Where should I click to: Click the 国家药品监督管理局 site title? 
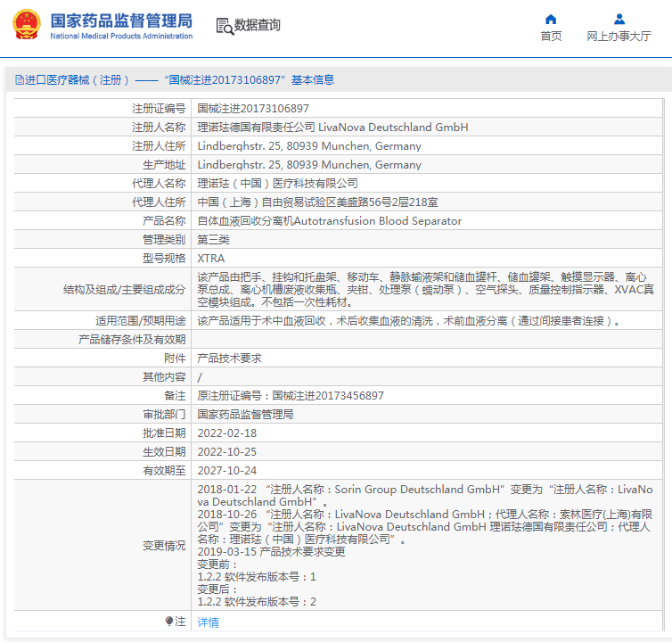click(x=121, y=20)
